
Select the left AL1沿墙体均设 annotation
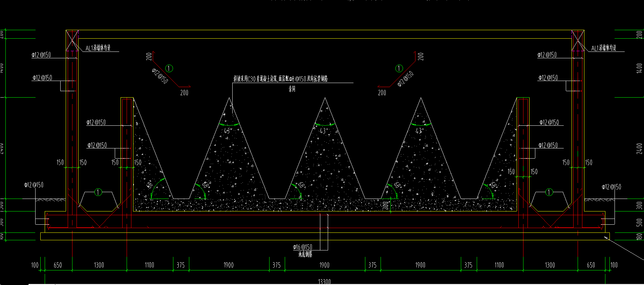click(98, 48)
